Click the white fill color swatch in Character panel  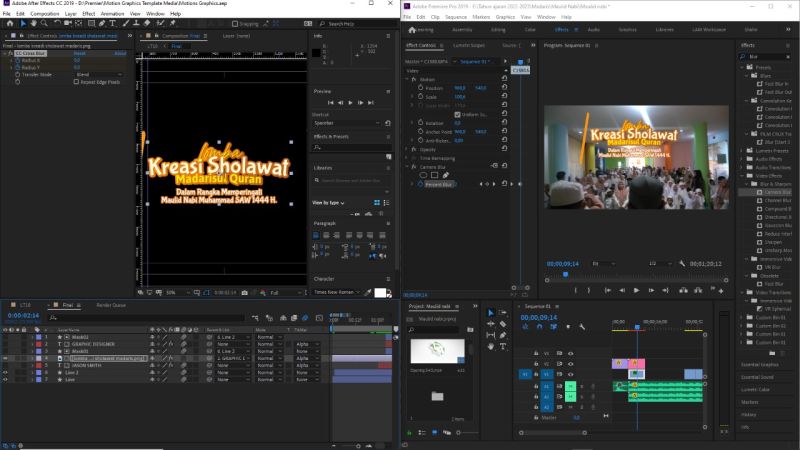click(x=380, y=293)
